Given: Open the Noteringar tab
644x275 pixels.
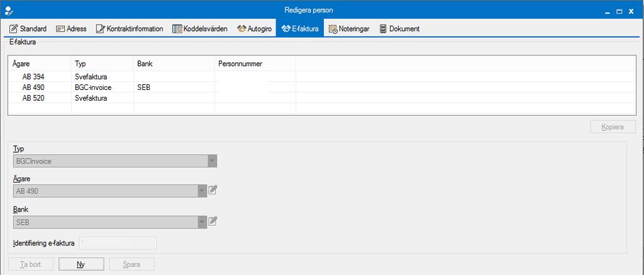Looking at the screenshot, I should click(349, 29).
